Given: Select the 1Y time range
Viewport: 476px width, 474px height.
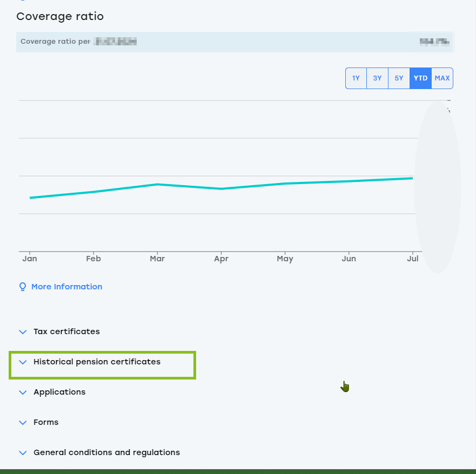Looking at the screenshot, I should [x=356, y=78].
